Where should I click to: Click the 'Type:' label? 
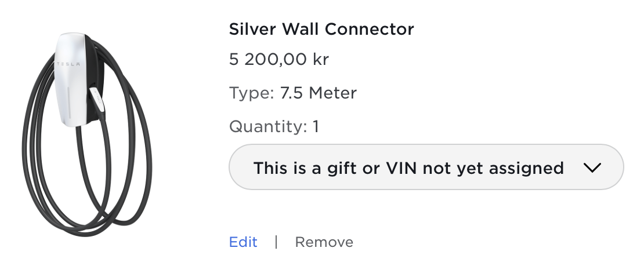point(252,93)
